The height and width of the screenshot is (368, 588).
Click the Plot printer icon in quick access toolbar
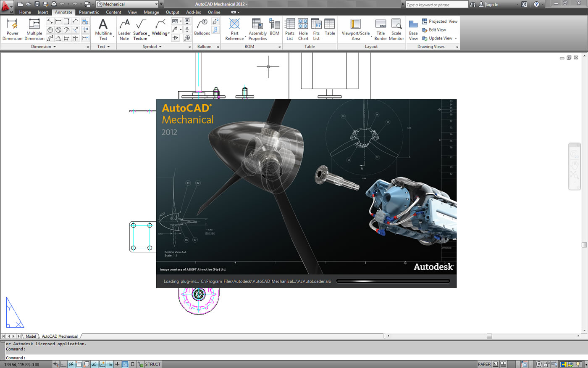click(x=54, y=4)
